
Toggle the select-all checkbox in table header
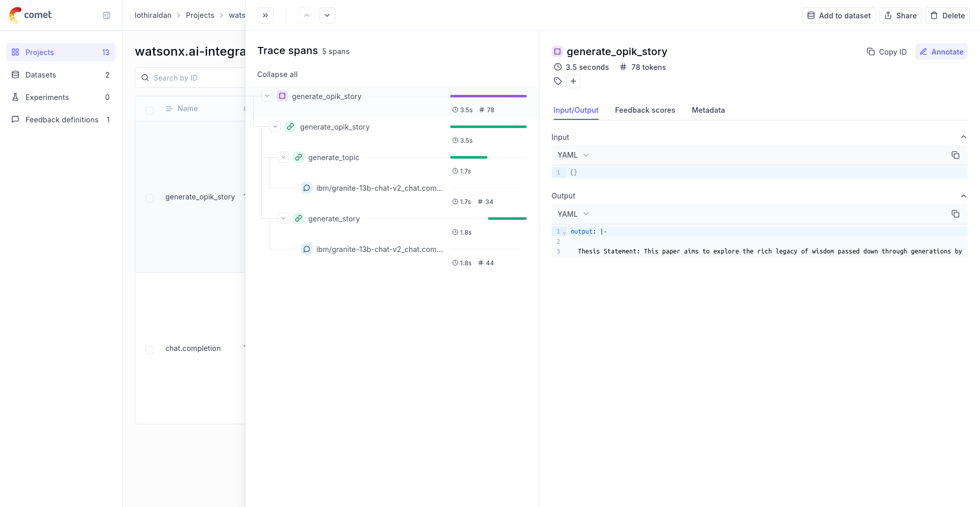pos(150,110)
